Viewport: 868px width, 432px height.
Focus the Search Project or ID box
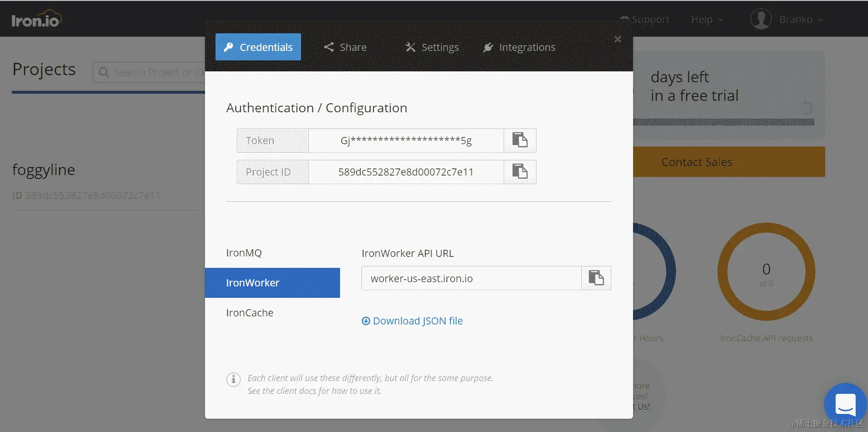point(149,72)
